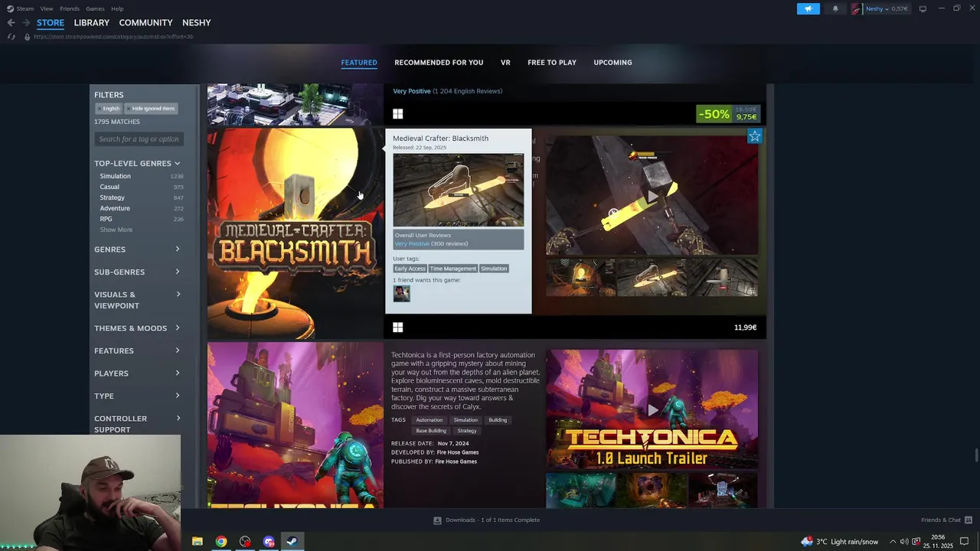Viewport: 980px width, 551px height.
Task: Expand the Players filter section
Action: (x=137, y=373)
